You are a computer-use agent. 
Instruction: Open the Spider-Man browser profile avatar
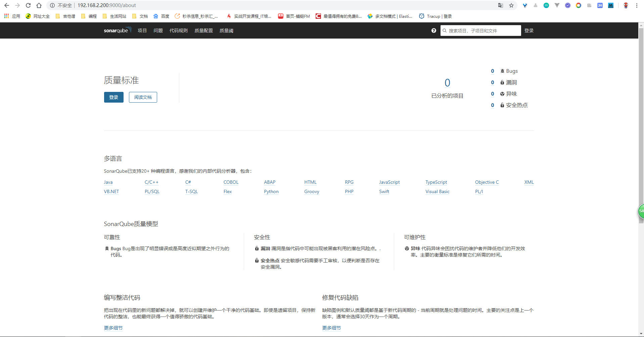[x=626, y=5]
